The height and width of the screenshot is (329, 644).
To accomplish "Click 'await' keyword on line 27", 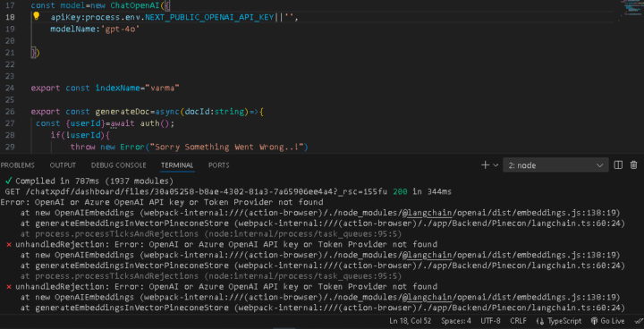I will click(123, 123).
